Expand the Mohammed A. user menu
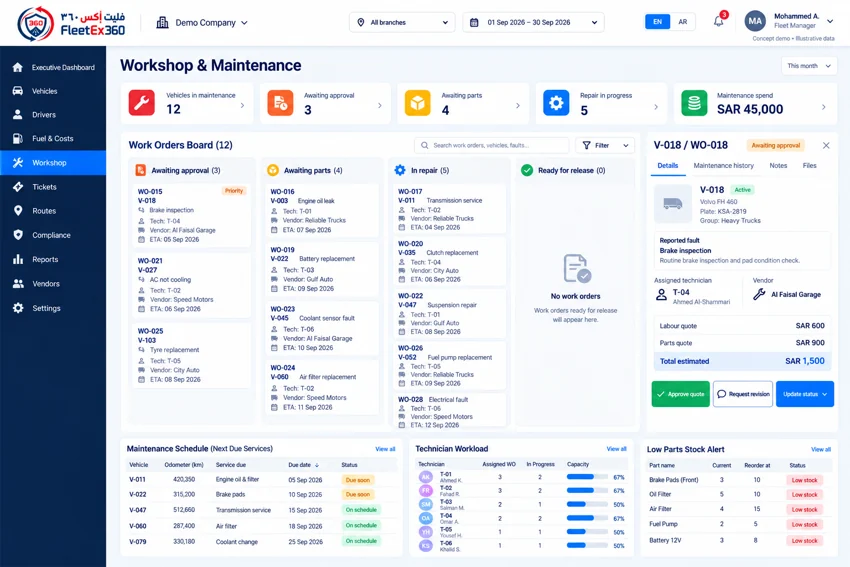 830,21
